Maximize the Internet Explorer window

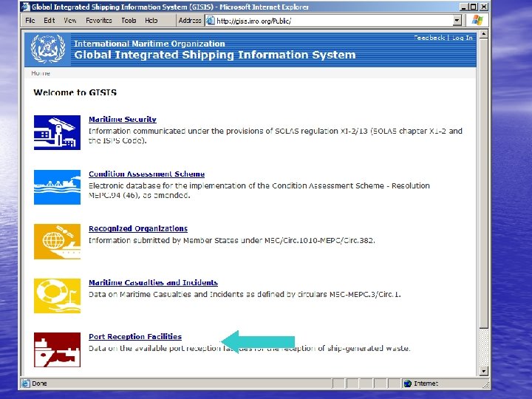(474, 7)
